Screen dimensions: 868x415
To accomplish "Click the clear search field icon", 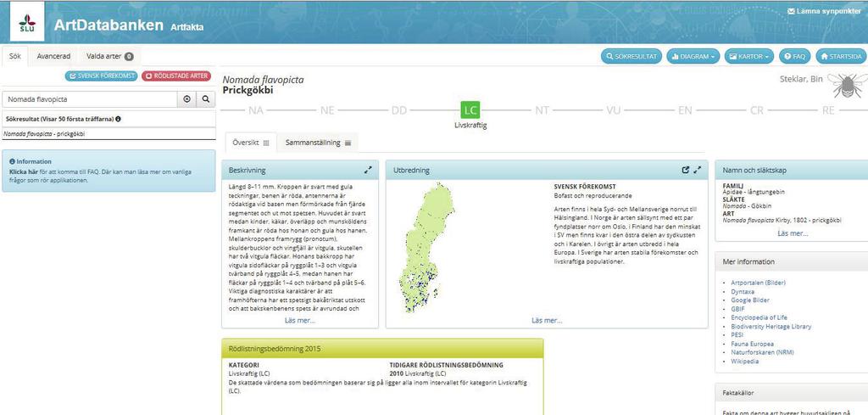I will point(186,99).
